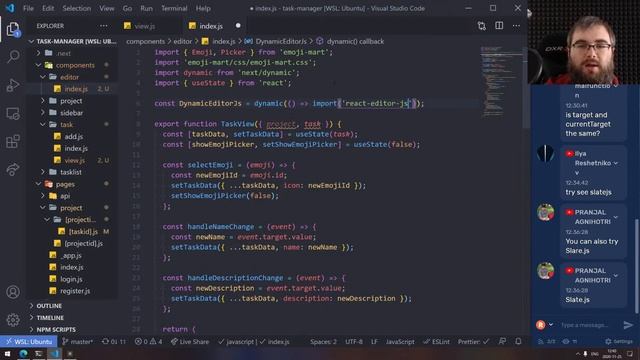This screenshot has height=360, width=640.
Task: Open register.js file
Action: [x=75, y=291]
